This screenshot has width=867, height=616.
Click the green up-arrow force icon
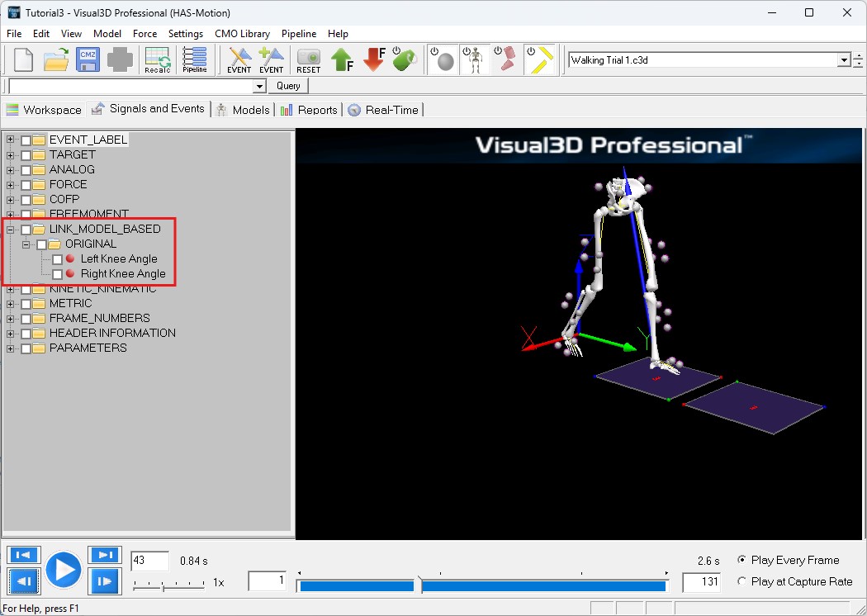click(x=343, y=59)
